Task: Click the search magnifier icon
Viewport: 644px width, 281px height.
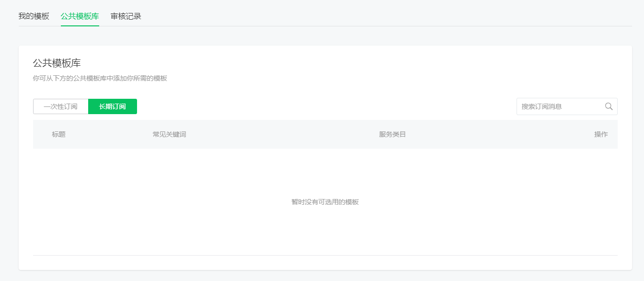Action: coord(609,106)
